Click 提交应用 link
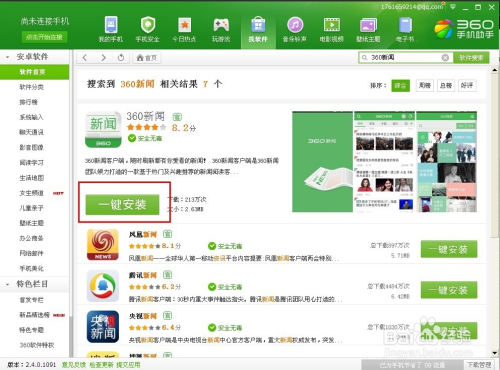This screenshot has width=500, height=370. [x=128, y=365]
